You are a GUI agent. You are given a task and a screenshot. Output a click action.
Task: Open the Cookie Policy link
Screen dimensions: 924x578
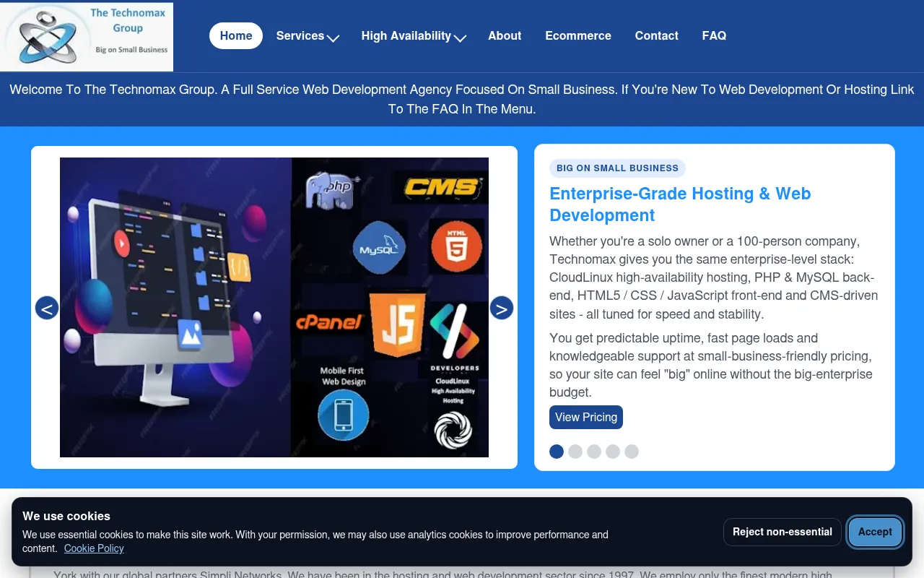pyautogui.click(x=94, y=548)
